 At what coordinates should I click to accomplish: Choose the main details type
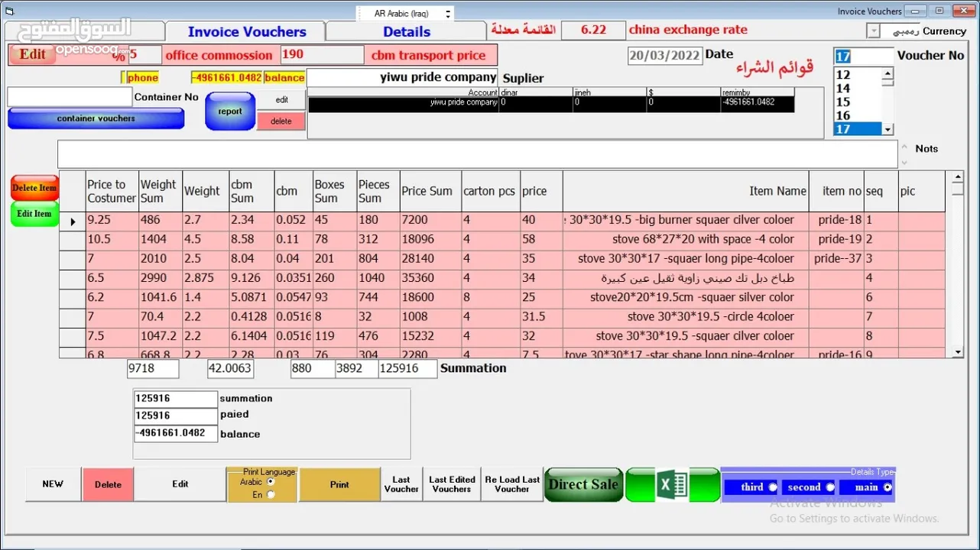(x=887, y=487)
